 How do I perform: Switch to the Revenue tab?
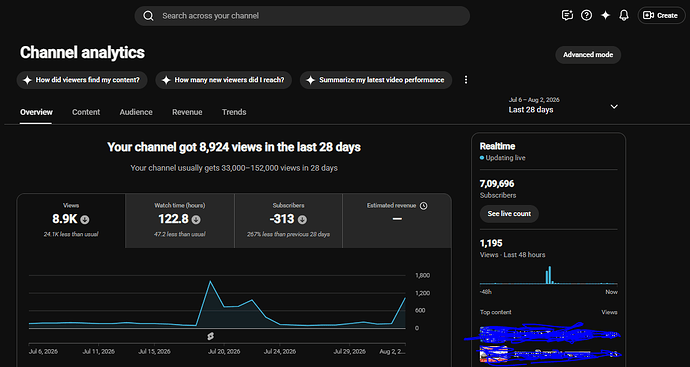point(187,112)
